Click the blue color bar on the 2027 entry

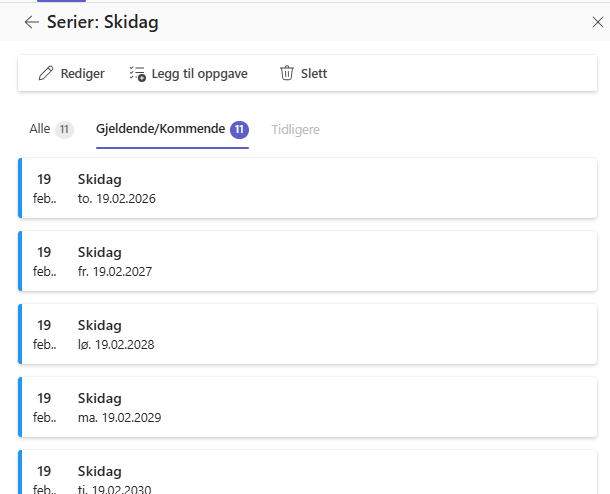tap(20, 262)
